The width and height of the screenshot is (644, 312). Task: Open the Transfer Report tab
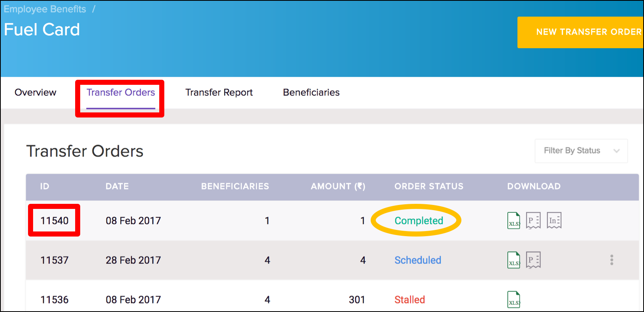click(219, 93)
